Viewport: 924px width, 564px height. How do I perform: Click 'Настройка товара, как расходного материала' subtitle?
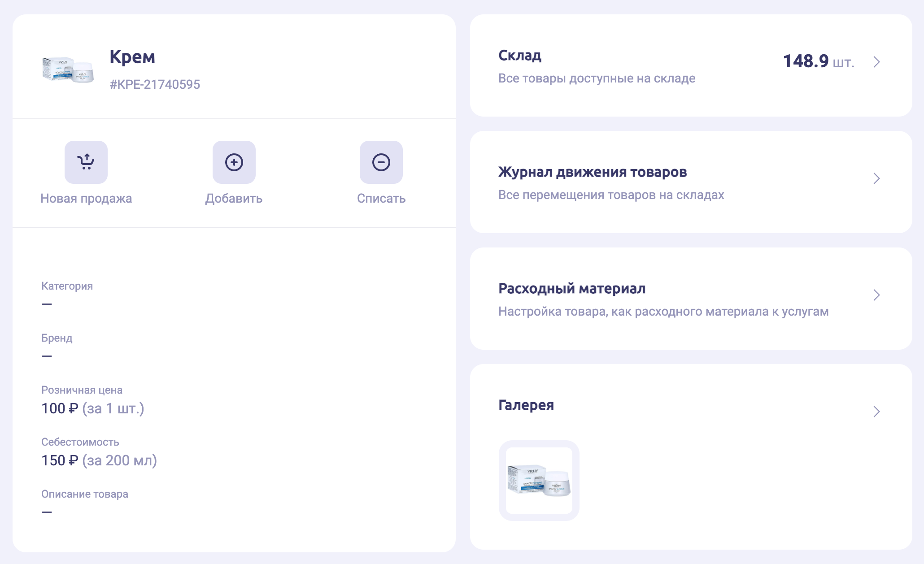tap(663, 312)
